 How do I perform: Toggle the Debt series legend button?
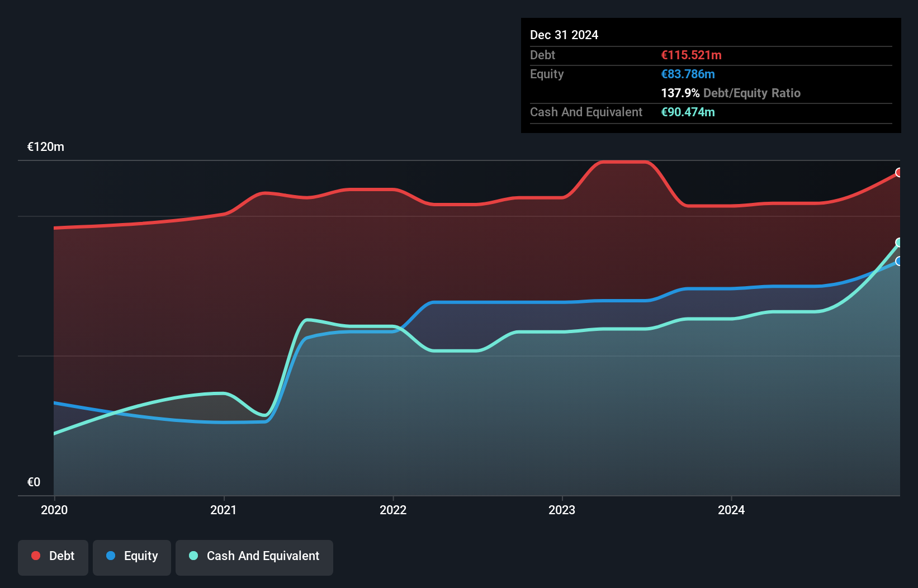(53, 557)
